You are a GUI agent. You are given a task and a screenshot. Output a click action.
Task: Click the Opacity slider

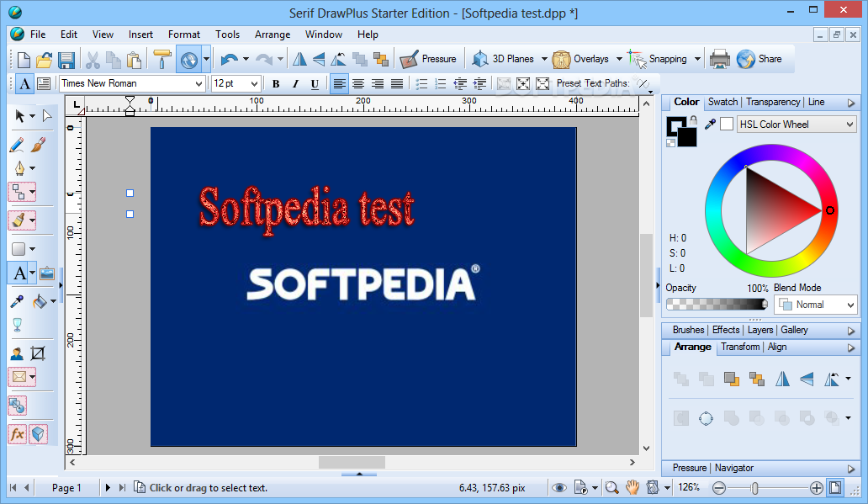[717, 304]
